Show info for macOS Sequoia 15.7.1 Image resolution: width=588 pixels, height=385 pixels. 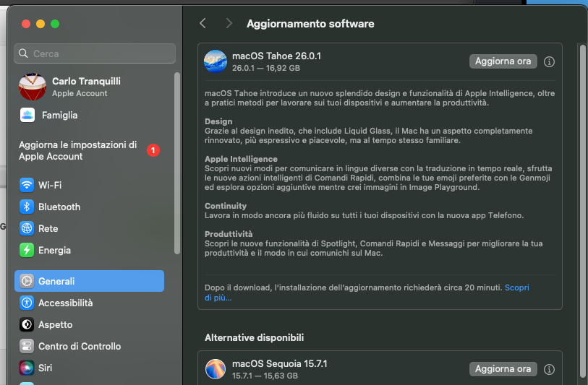[550, 370]
